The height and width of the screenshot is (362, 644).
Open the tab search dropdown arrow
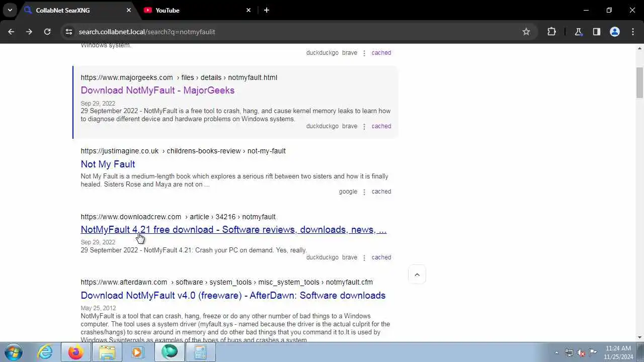[10, 10]
